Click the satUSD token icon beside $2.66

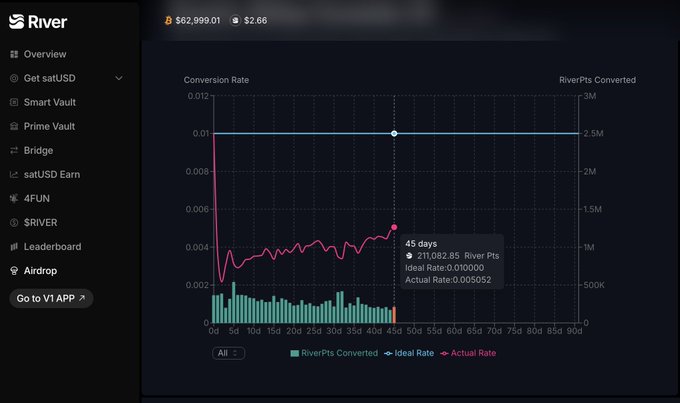235,20
